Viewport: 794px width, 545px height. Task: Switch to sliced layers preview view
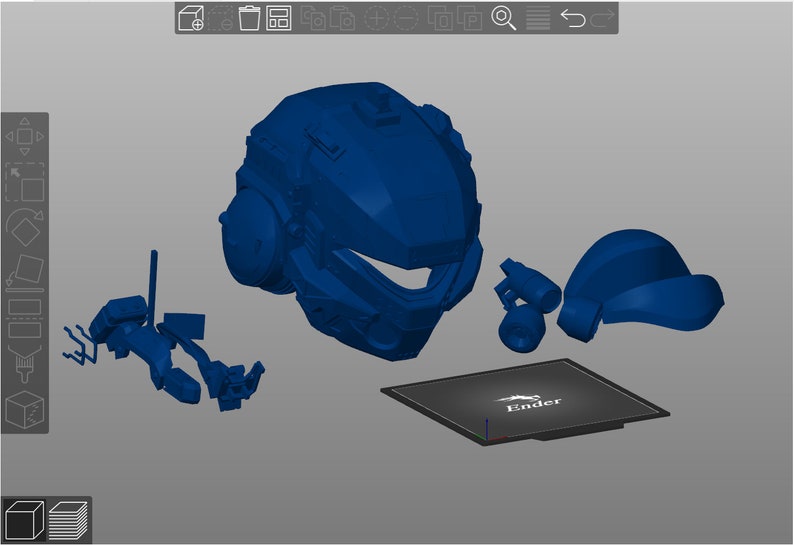68,520
